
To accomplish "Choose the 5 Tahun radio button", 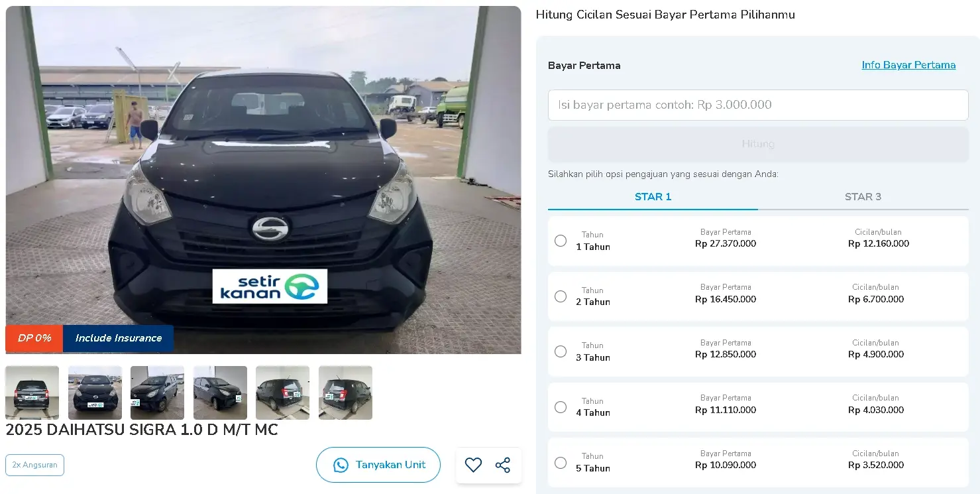I will click(x=561, y=463).
